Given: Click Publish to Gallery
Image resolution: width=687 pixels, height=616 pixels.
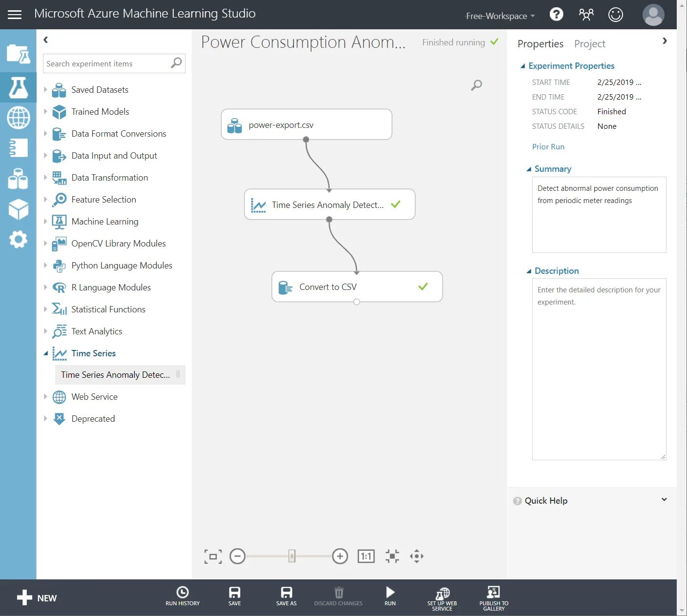Looking at the screenshot, I should coord(494,598).
